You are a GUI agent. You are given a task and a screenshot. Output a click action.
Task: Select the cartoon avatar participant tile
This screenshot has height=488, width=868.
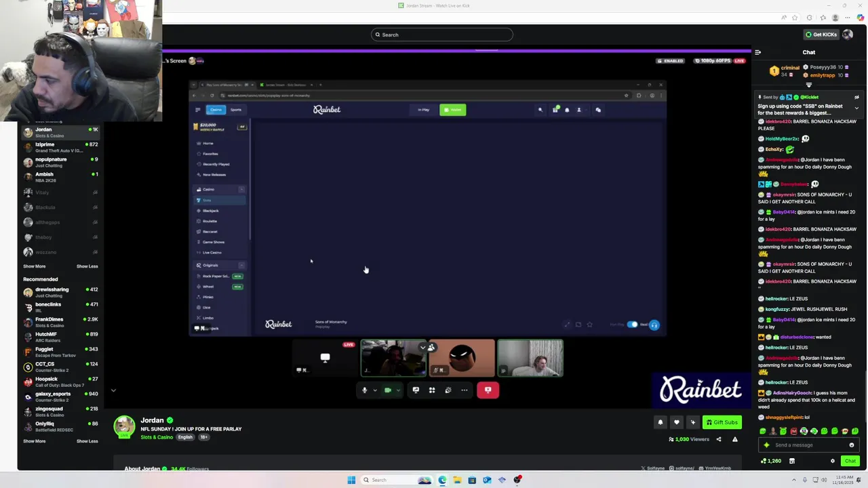(462, 358)
